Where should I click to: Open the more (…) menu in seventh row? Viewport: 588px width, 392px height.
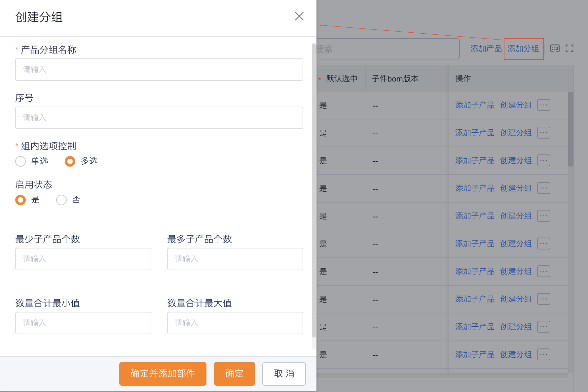pos(544,271)
